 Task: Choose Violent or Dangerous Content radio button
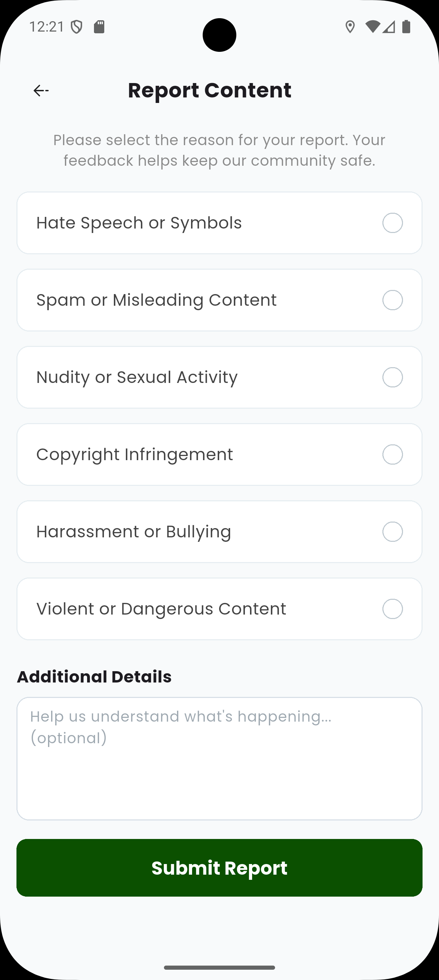pyautogui.click(x=392, y=609)
